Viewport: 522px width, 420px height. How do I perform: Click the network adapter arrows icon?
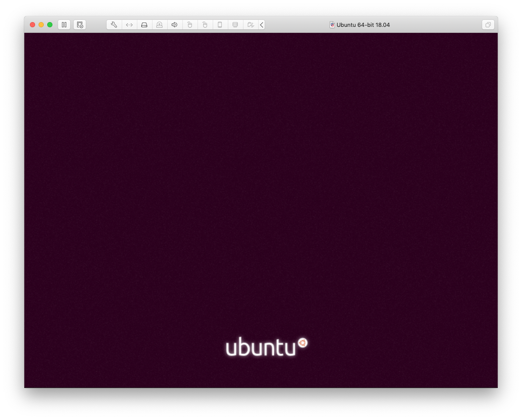(x=129, y=25)
